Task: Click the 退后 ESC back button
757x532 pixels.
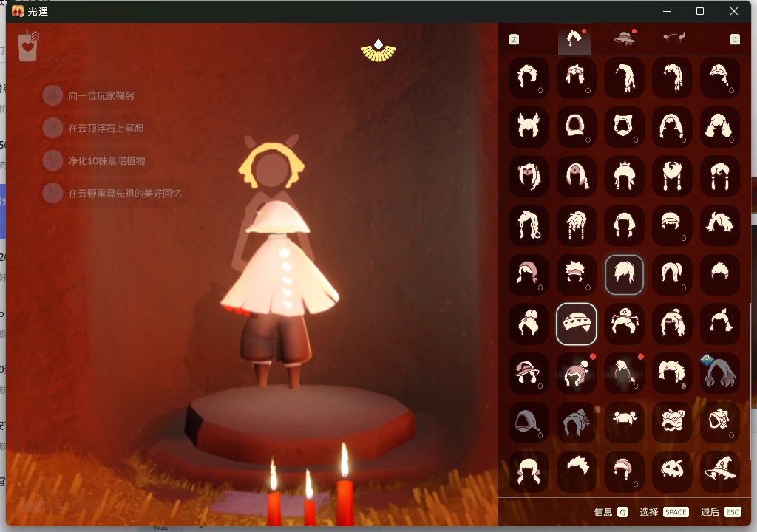Action: (x=721, y=512)
